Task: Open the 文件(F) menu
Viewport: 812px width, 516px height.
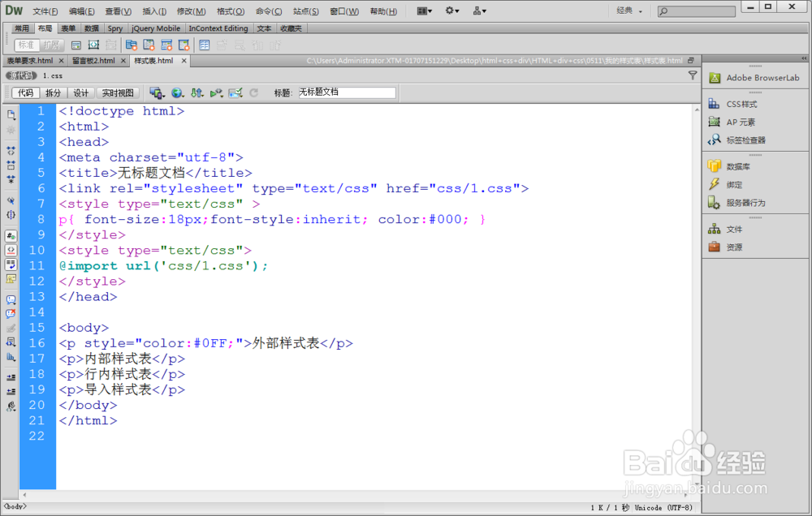Action: (x=45, y=11)
